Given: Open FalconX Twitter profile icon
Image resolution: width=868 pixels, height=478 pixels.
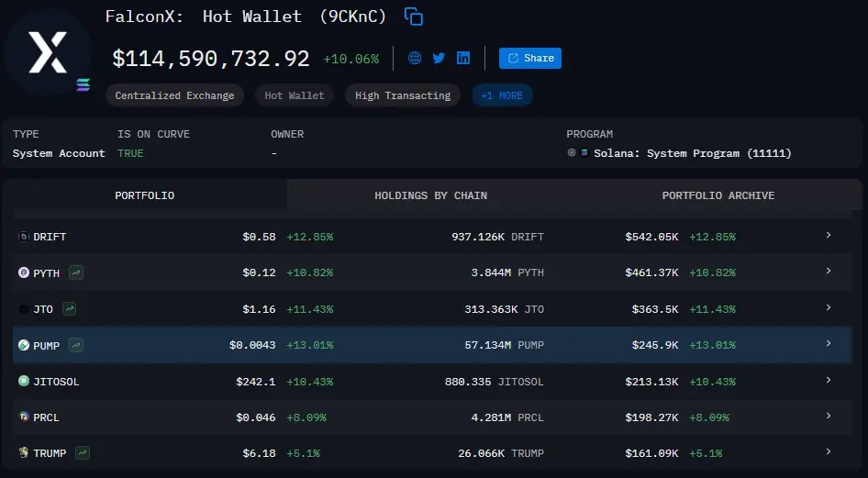Looking at the screenshot, I should pos(439,58).
